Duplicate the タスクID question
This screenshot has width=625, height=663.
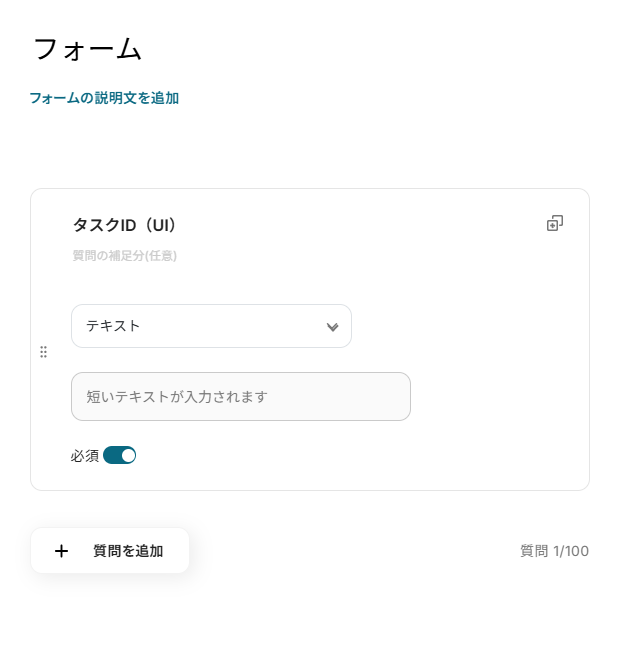pos(555,224)
